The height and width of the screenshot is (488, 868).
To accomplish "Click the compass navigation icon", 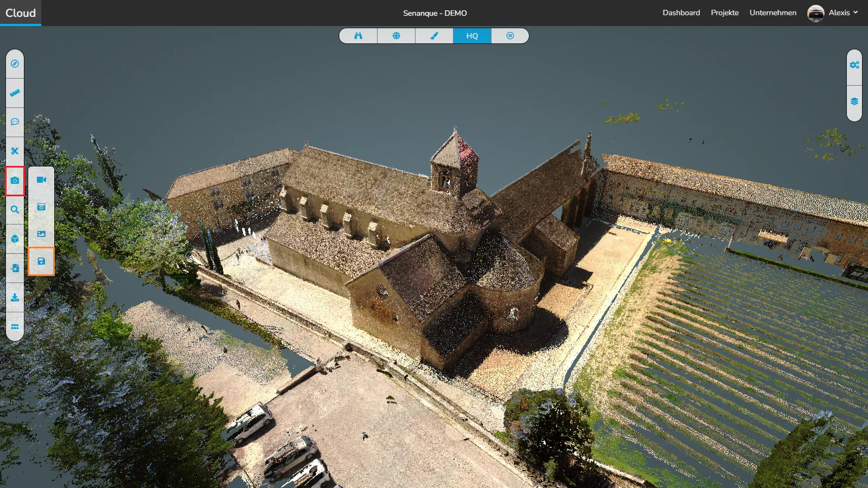I will [x=15, y=64].
